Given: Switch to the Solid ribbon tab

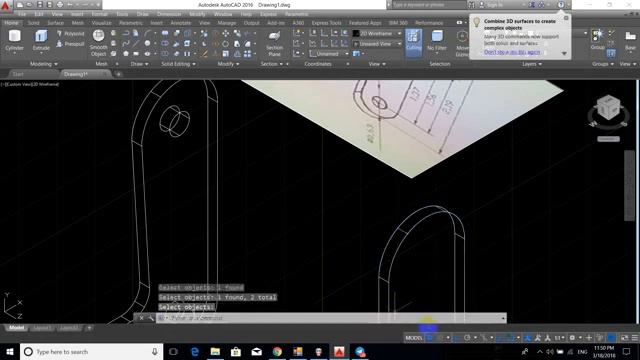Looking at the screenshot, I should click(x=33, y=23).
